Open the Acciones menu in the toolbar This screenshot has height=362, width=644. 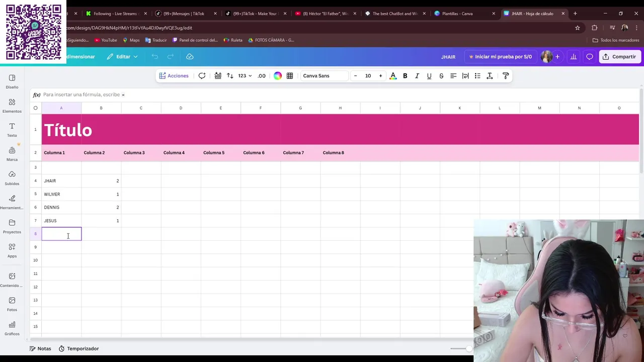[x=174, y=76]
